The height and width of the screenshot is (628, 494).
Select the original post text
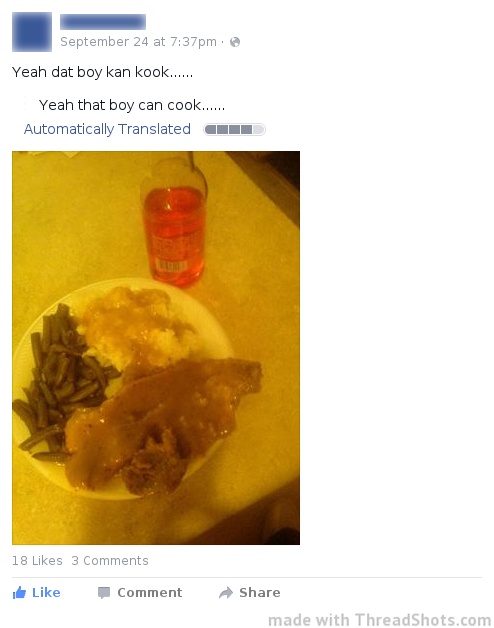pyautogui.click(x=103, y=72)
